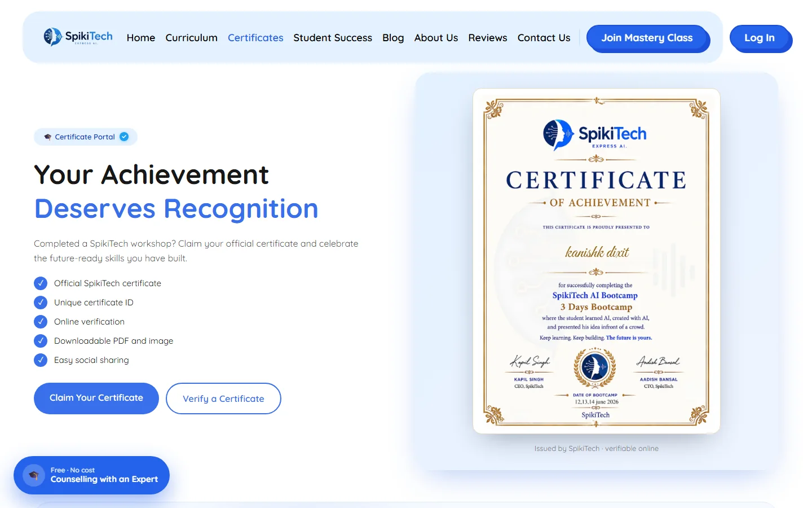812x508 pixels.
Task: Click the name 'kanishk dixit' on the certificate
Action: pyautogui.click(x=597, y=252)
